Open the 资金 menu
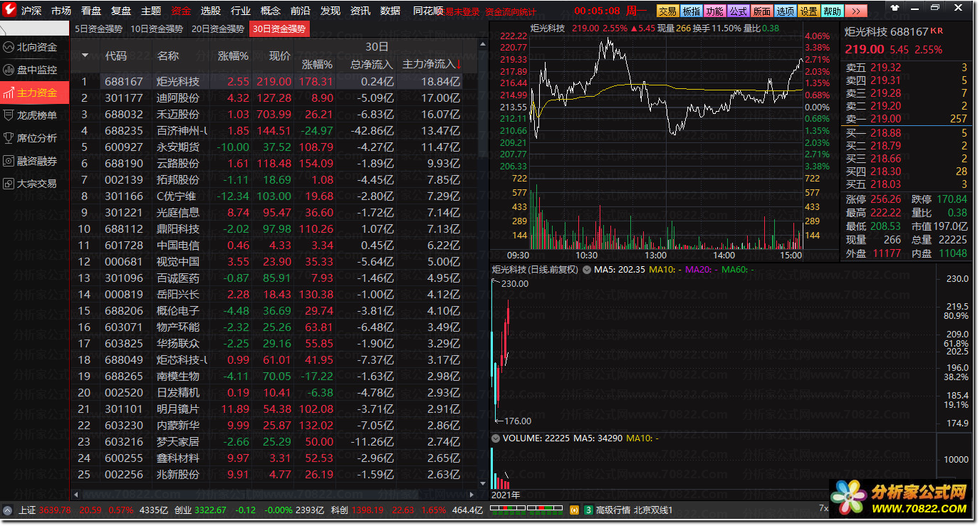The width and height of the screenshot is (980, 526). pyautogui.click(x=181, y=11)
